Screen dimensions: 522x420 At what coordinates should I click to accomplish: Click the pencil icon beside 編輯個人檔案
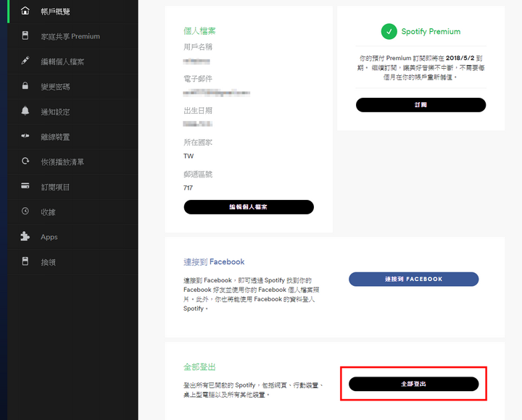25,61
